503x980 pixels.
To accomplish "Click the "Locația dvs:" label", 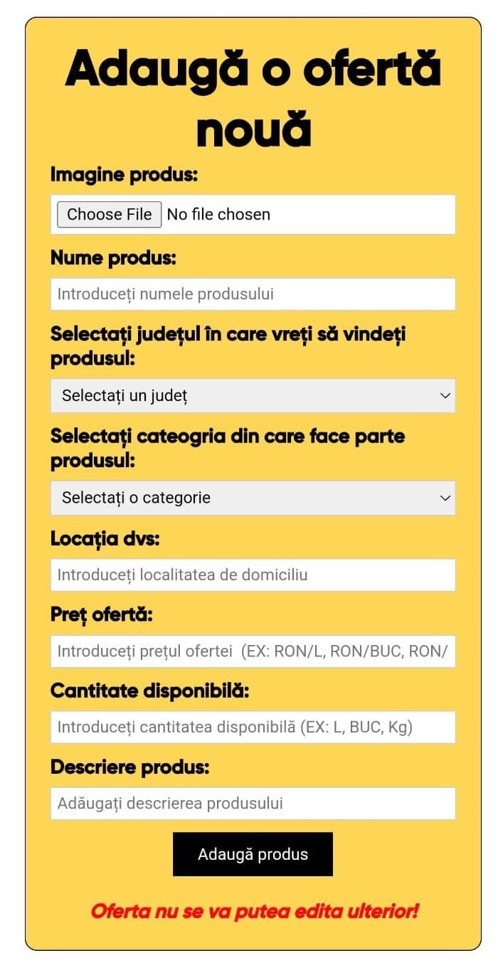I will point(105,539).
